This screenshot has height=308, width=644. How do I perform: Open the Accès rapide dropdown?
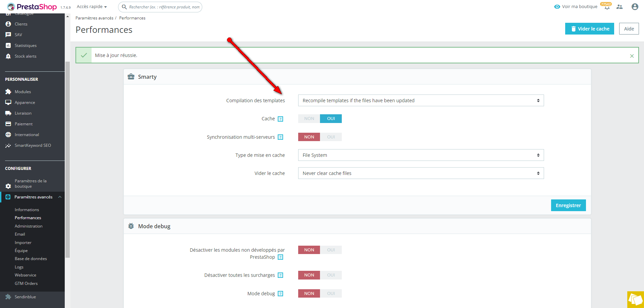(x=92, y=7)
